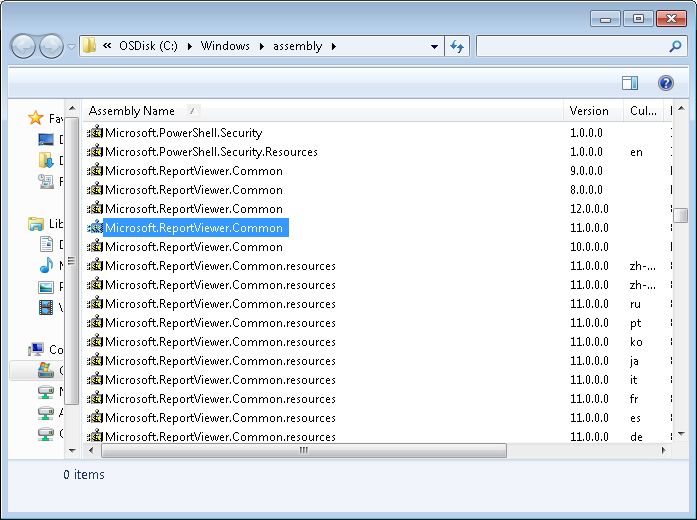
Task: Click icon of Common.resources with ja culture
Action: pos(95,360)
